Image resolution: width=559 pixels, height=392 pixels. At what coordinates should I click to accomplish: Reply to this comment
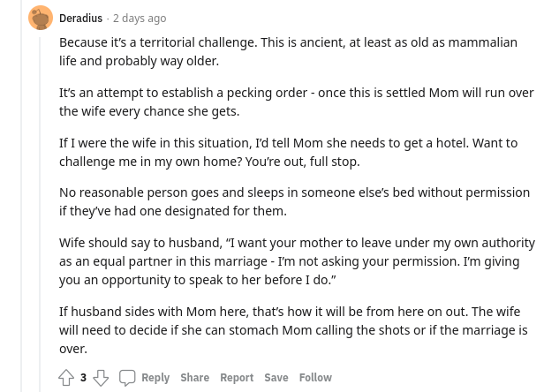point(155,377)
